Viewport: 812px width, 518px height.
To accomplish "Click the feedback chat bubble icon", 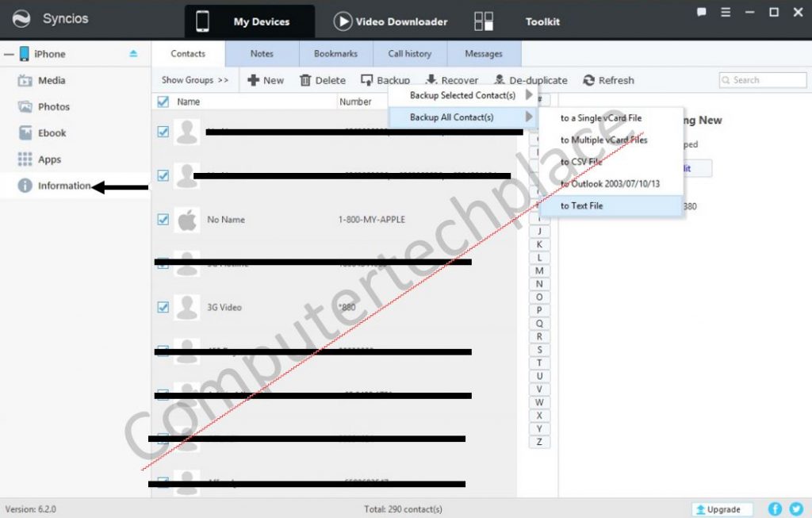I will [x=701, y=12].
